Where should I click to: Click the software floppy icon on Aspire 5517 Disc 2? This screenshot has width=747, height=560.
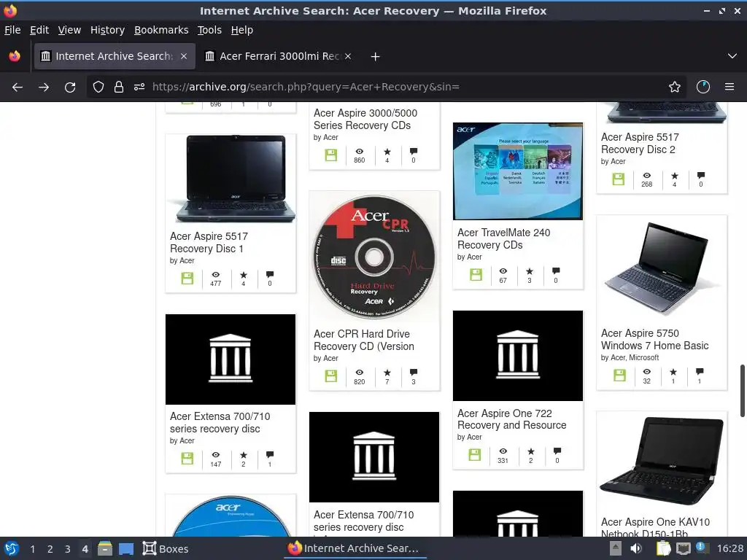coord(619,179)
